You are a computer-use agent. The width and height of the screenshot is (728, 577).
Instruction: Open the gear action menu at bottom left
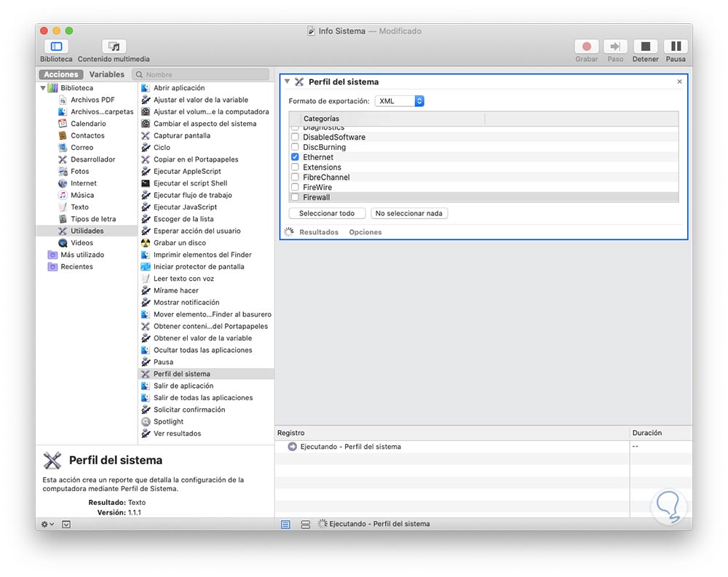47,524
